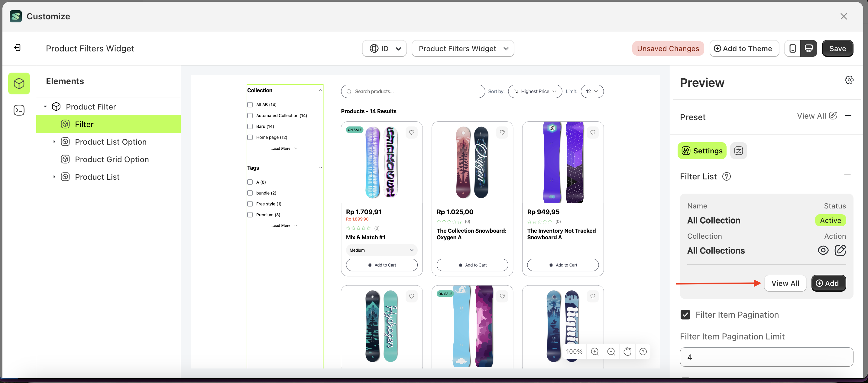Switch to mobile preview icon
The width and height of the screenshot is (868, 383).
pos(793,48)
